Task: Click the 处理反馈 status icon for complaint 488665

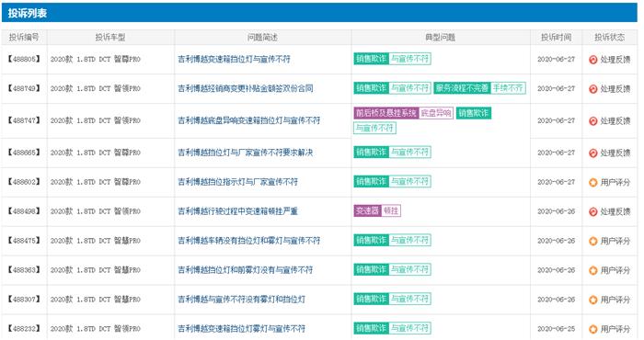Action: tap(592, 153)
